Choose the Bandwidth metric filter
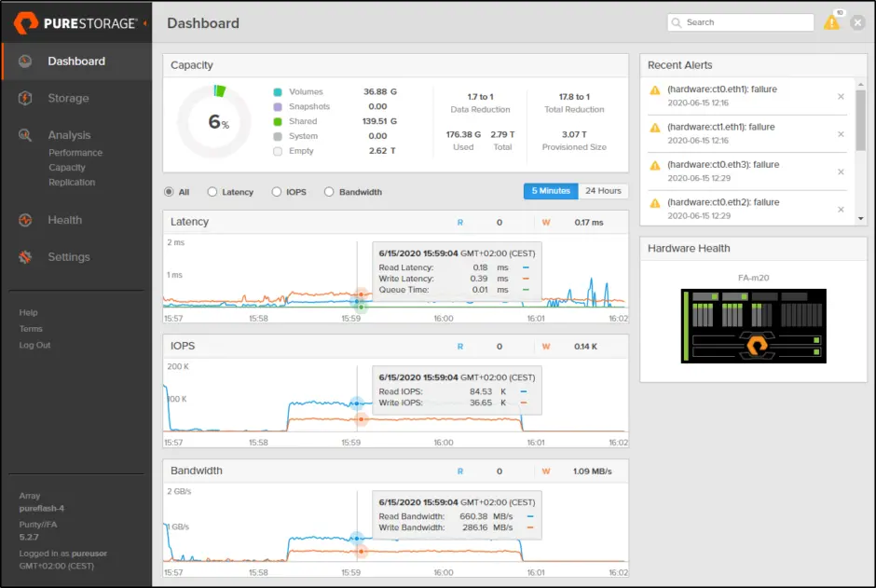 (x=328, y=192)
